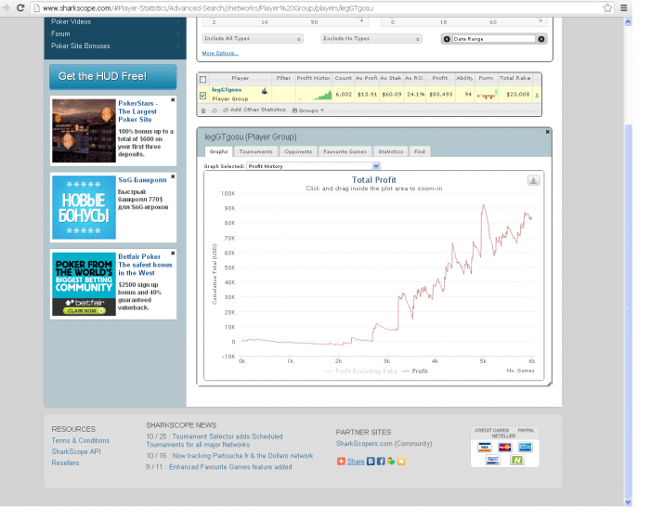Open the Resellers link
650x520 pixels.
pyautogui.click(x=65, y=463)
